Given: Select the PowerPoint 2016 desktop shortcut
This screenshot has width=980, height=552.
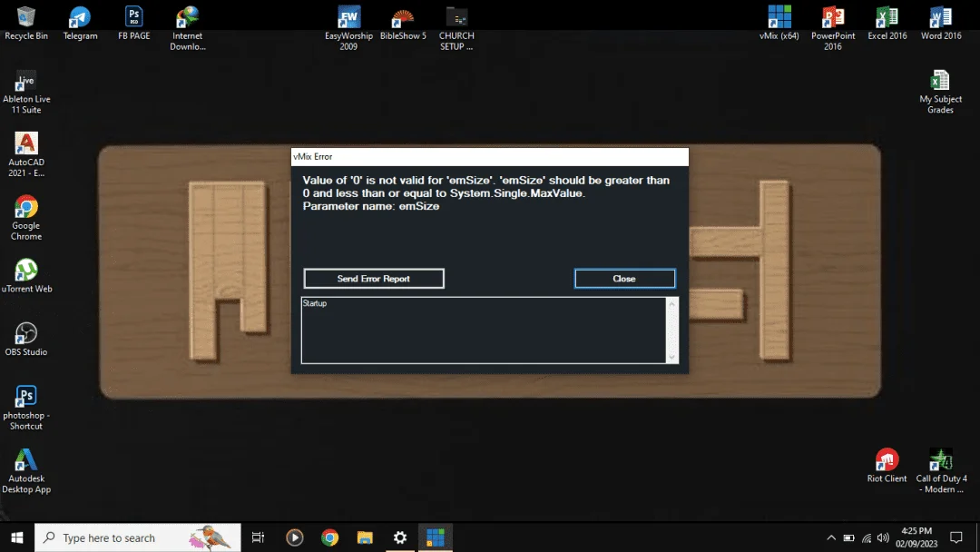Looking at the screenshot, I should (x=832, y=28).
